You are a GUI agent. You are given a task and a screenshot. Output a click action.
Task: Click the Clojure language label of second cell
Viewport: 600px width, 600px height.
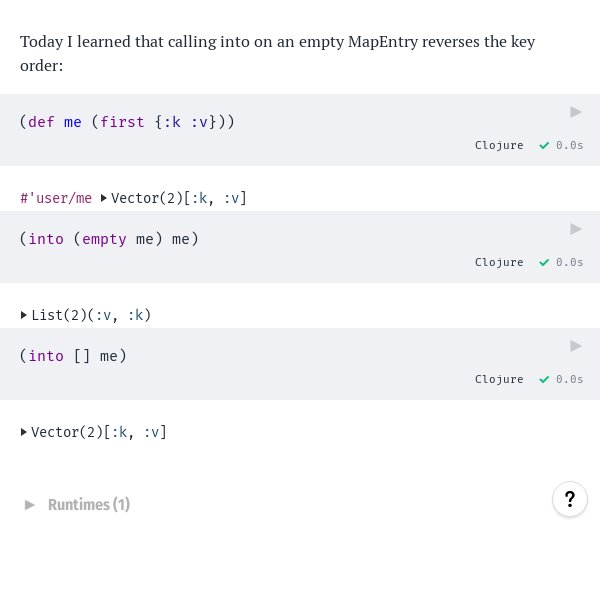(x=499, y=262)
